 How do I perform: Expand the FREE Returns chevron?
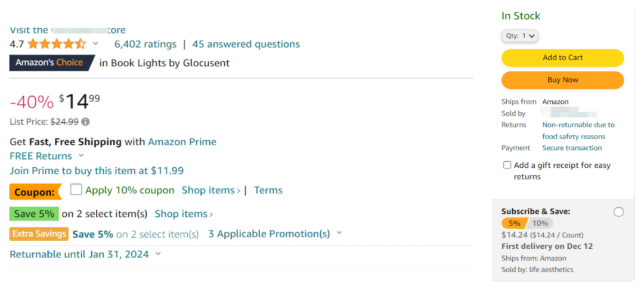point(81,156)
